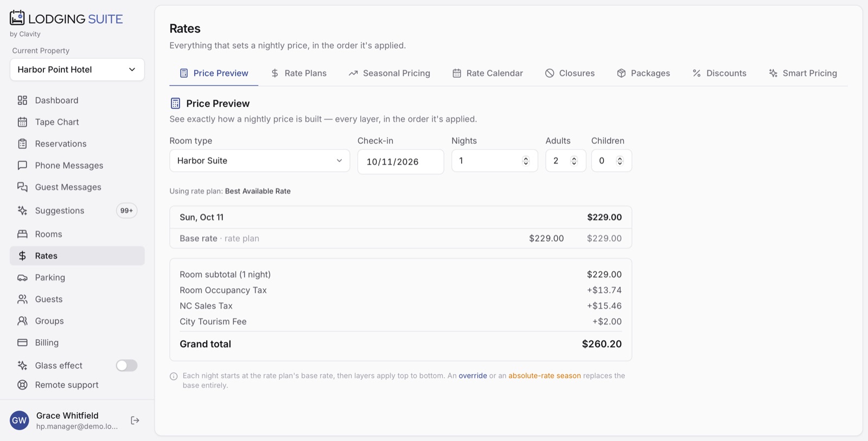Screen dimensions: 868x441
Task: Open Dashboard from the sidebar
Action: [77, 100]
